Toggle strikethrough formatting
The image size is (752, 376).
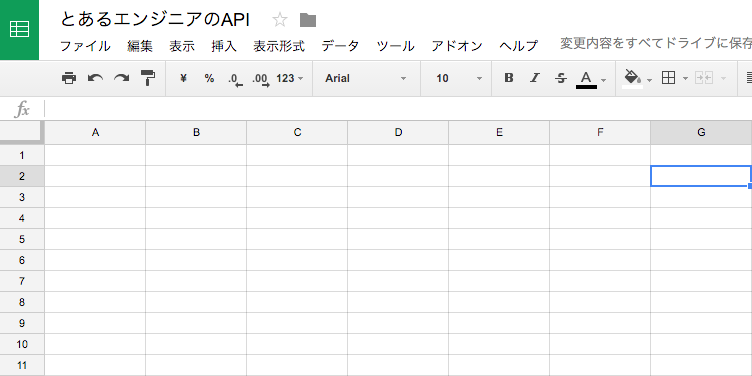(561, 78)
